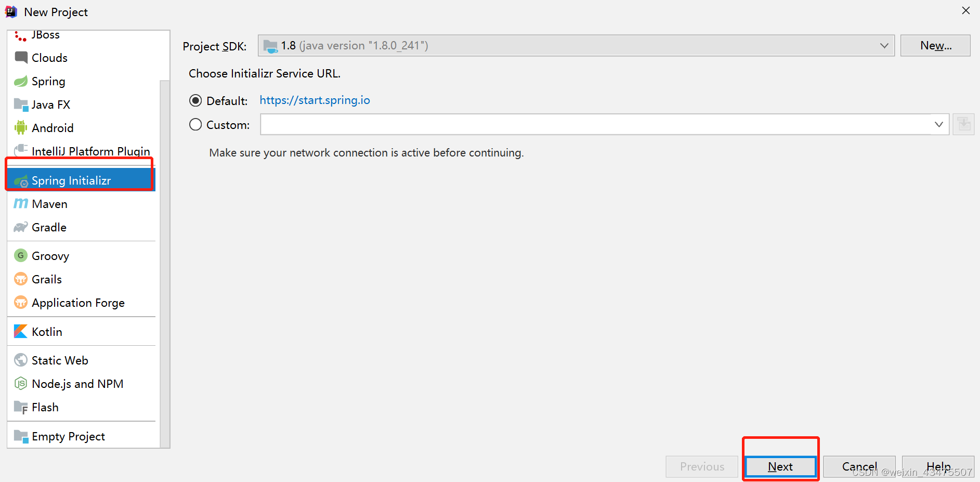Click the Flash folder icon

pyautogui.click(x=21, y=407)
